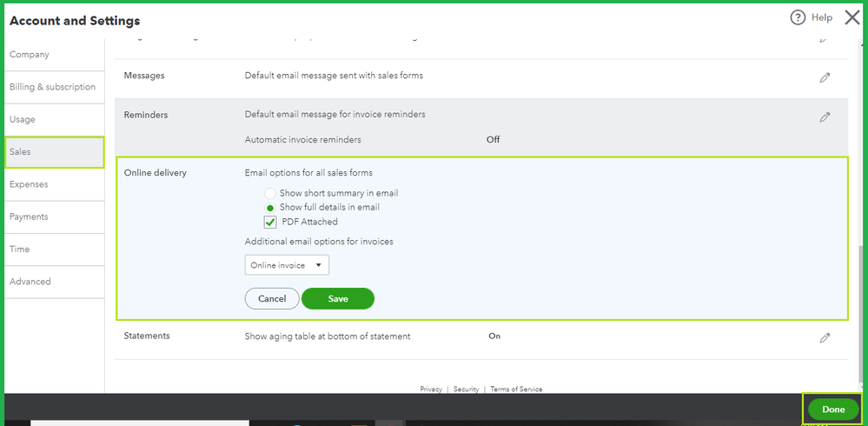Go to the Advanced tab
The height and width of the screenshot is (426, 868).
[54, 282]
